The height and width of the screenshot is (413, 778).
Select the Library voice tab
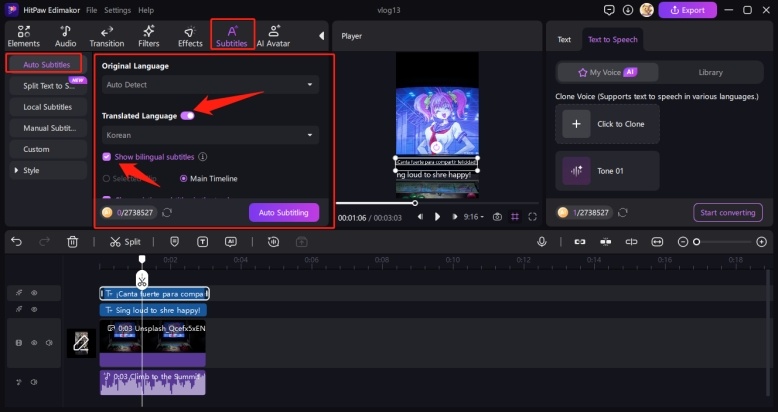tap(711, 72)
